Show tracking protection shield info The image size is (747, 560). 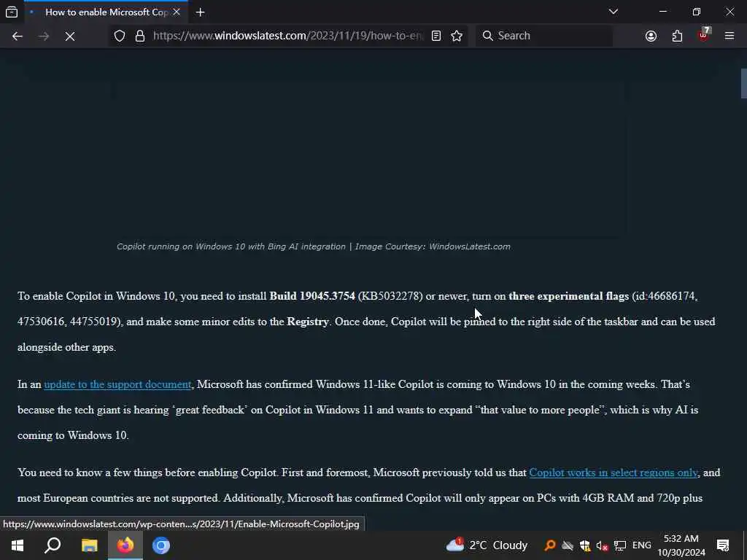tap(120, 36)
